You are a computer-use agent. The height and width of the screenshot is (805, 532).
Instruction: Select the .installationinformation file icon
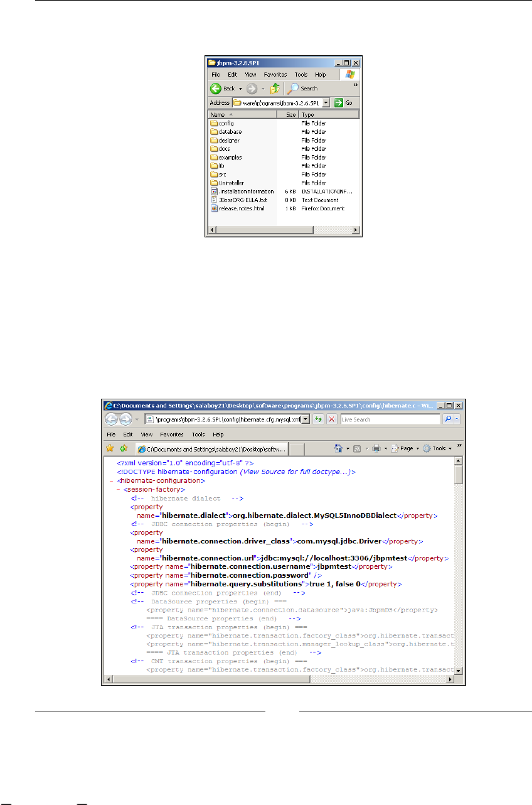pos(214,191)
